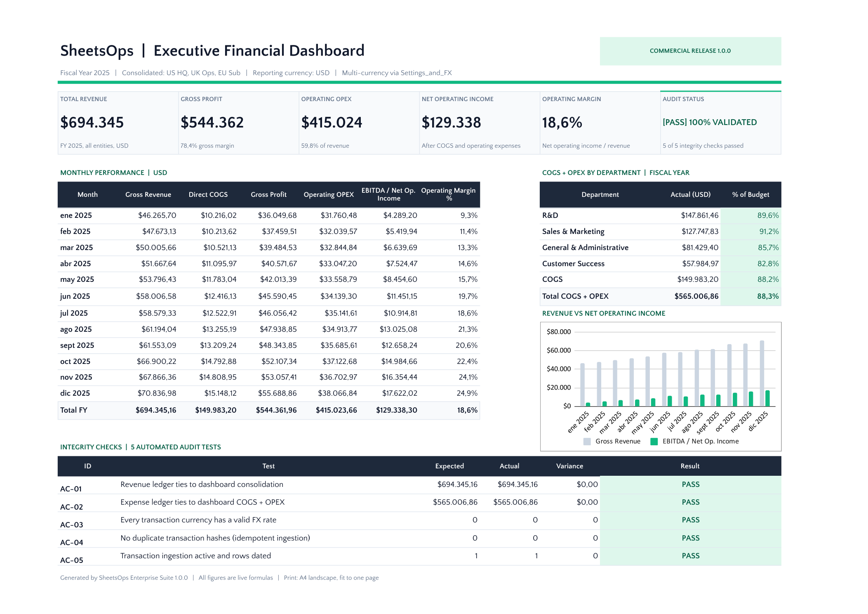
Task: Click the [PASS] 100% VALIDATED audit status
Action: tap(710, 122)
